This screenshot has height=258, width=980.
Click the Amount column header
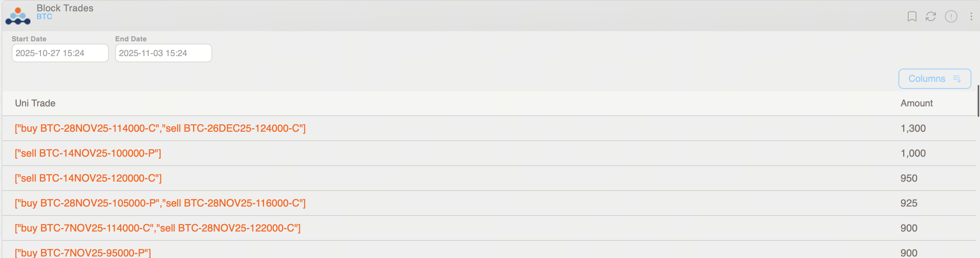[916, 103]
